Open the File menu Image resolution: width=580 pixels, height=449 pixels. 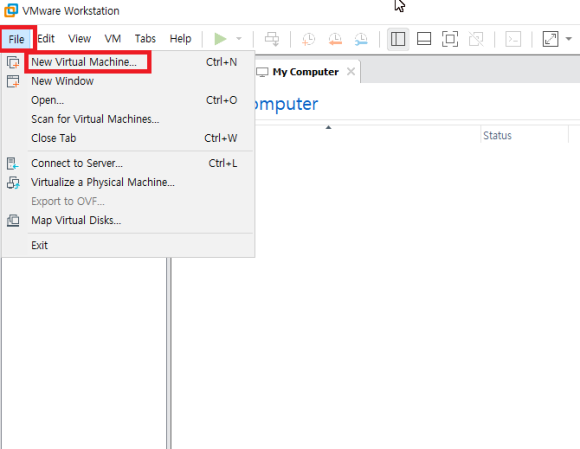point(17,39)
